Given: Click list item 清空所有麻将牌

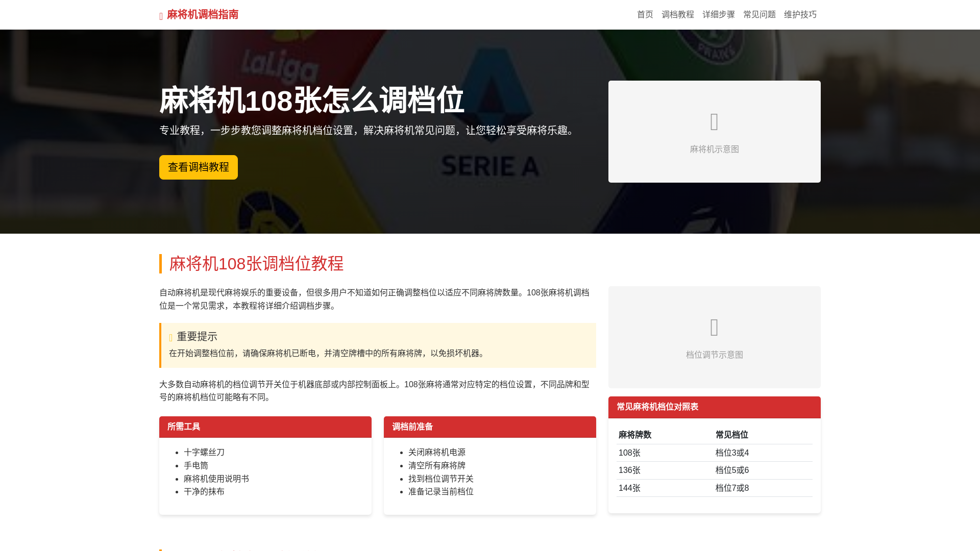Looking at the screenshot, I should coord(437,466).
